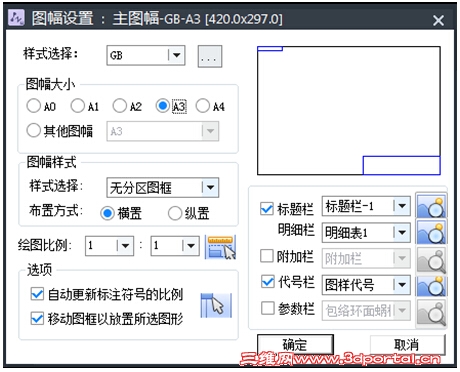Open 图样代号 dropdown
Viewport: 460px width, 372px height.
click(366, 285)
